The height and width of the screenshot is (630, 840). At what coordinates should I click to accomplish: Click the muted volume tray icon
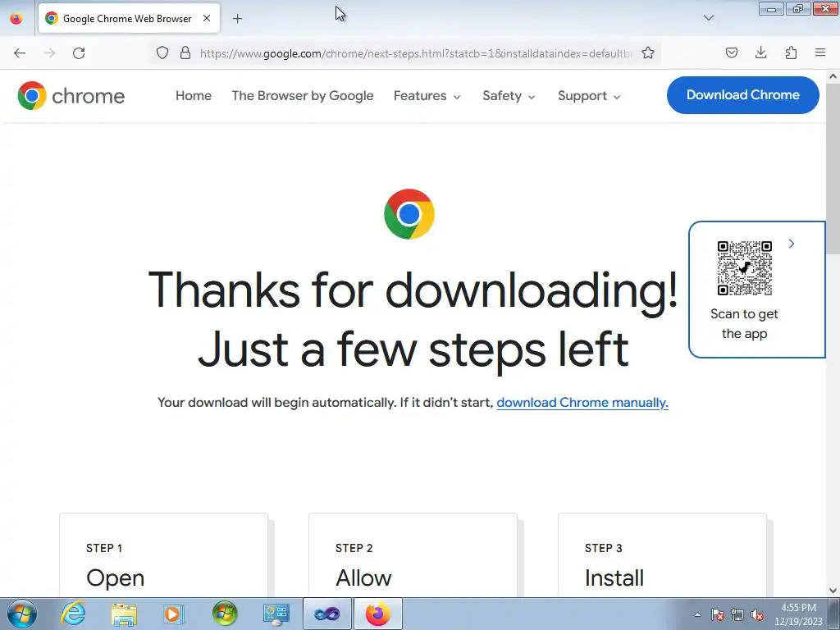(x=757, y=614)
